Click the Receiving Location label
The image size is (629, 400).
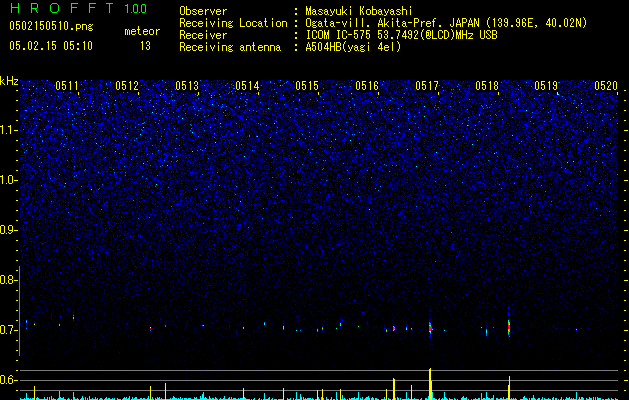coord(233,23)
